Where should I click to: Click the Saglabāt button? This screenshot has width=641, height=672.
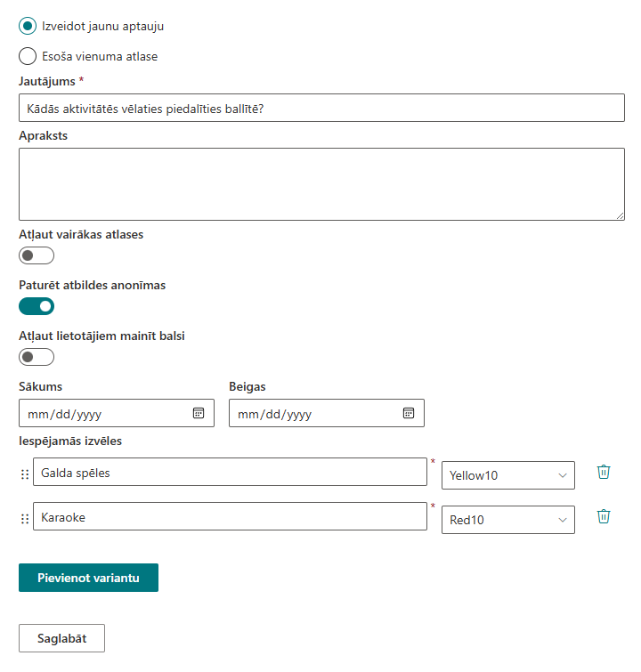tap(61, 638)
